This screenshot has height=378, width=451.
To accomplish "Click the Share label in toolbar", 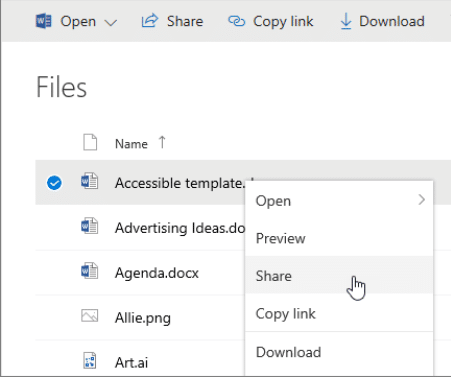I will coord(185,21).
